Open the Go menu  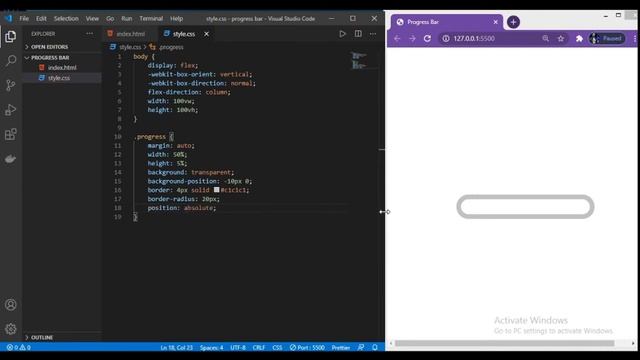tap(110, 18)
